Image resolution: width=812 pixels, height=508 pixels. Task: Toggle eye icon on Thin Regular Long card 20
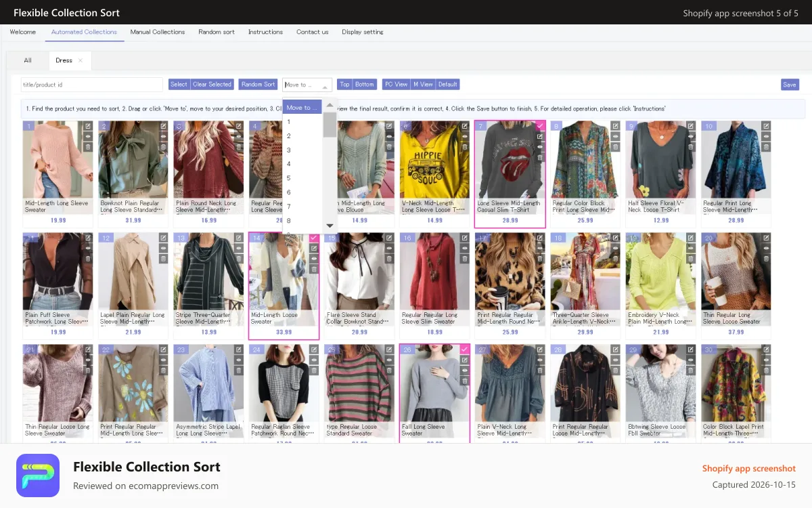pyautogui.click(x=766, y=249)
